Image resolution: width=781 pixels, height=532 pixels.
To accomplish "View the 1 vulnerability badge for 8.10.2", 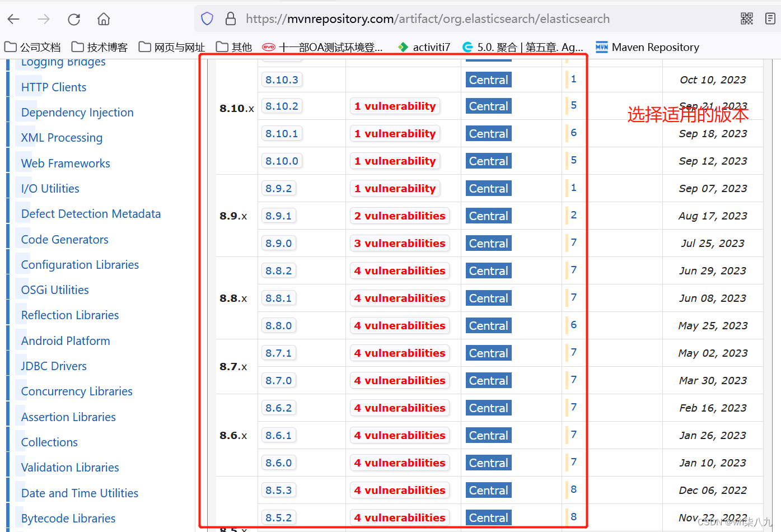I will [395, 106].
